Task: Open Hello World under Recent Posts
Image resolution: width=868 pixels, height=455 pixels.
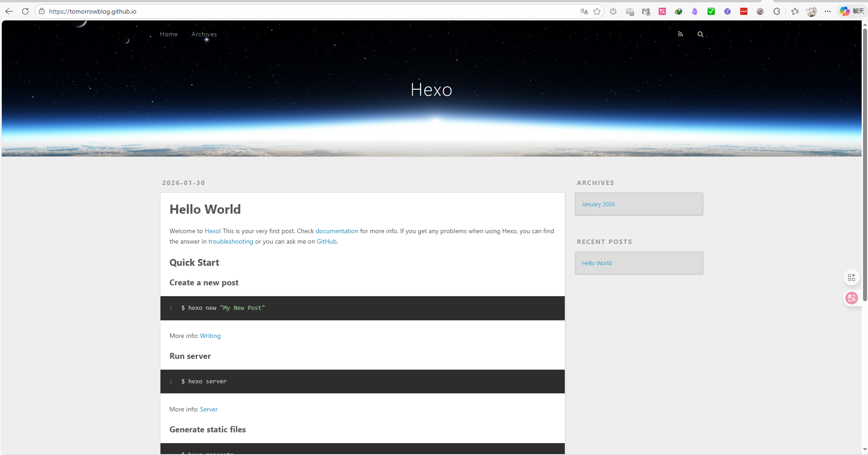Action: pos(596,263)
